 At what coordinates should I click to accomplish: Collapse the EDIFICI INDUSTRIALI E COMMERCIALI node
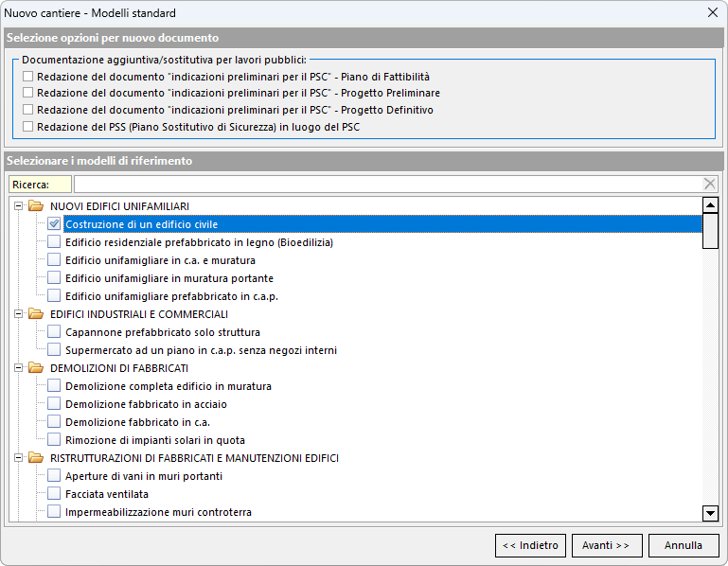pyautogui.click(x=19, y=314)
